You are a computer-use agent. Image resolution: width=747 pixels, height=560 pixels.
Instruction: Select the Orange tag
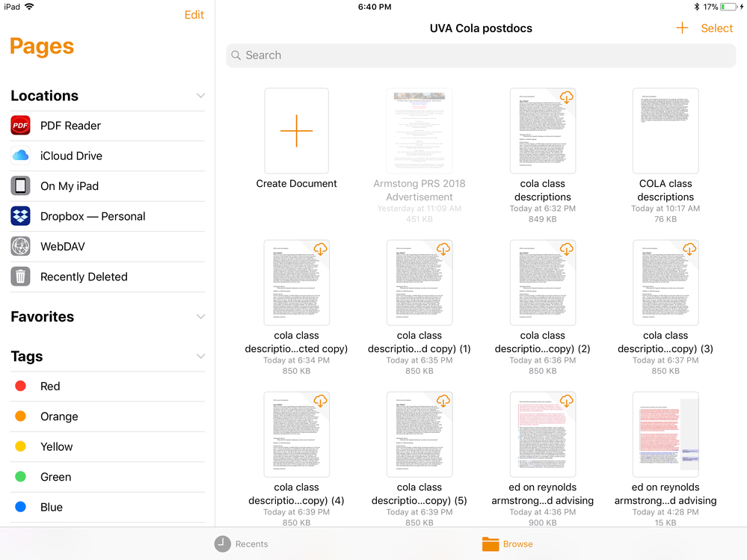tap(108, 416)
